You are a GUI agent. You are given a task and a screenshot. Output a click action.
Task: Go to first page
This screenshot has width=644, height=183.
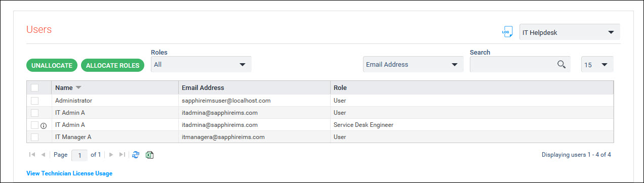[32, 155]
